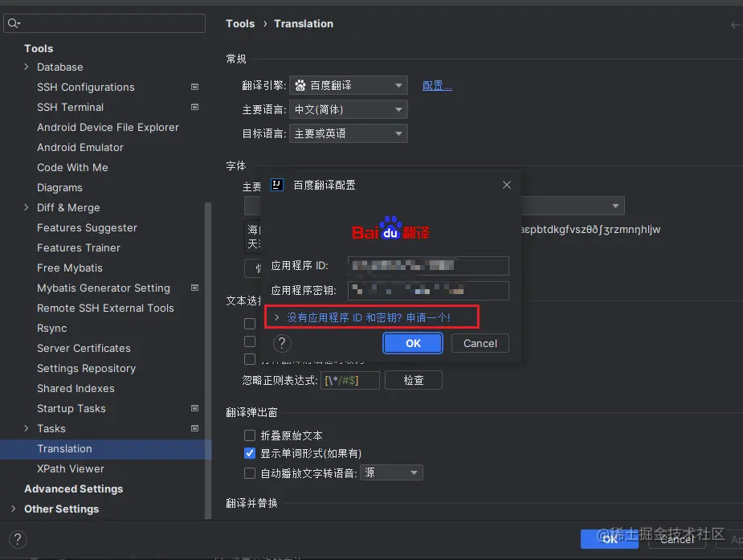Image resolution: width=743 pixels, height=560 pixels.
Task: Click the IntelliJ icon in Baidu dialog title
Action: click(277, 185)
